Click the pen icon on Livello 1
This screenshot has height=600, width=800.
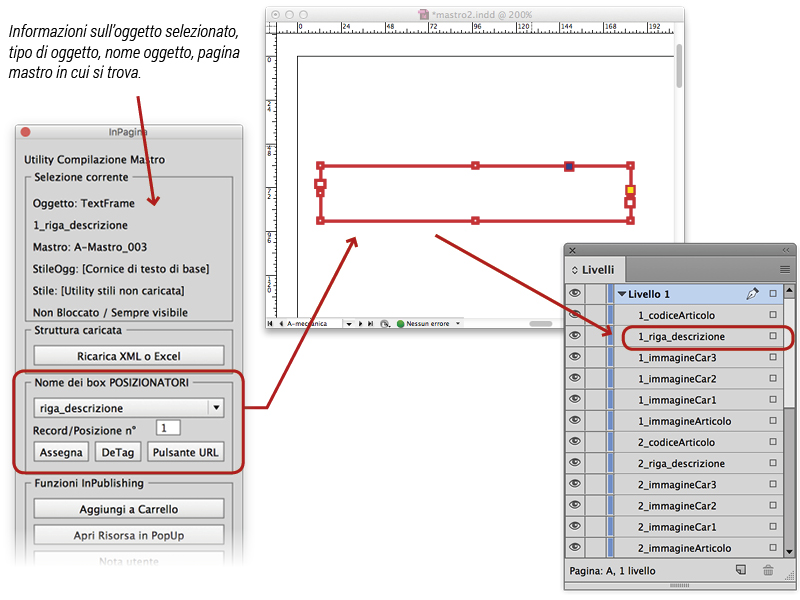pos(752,294)
